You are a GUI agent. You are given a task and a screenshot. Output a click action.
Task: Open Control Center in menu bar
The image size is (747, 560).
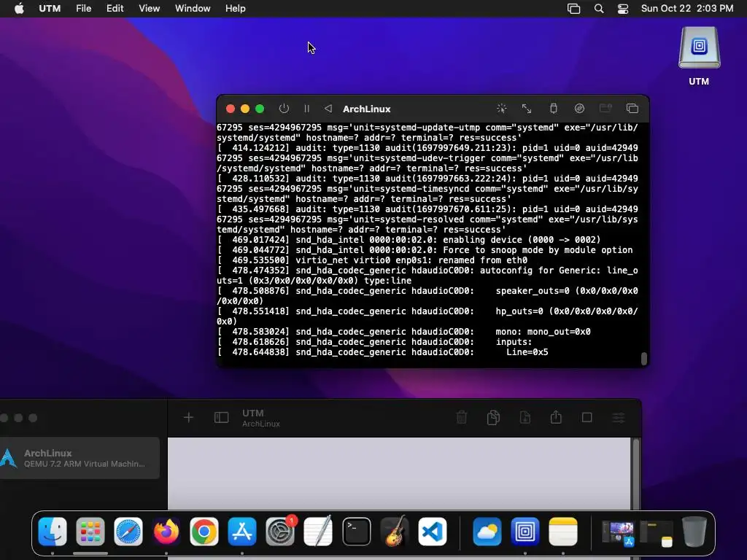[x=623, y=9]
